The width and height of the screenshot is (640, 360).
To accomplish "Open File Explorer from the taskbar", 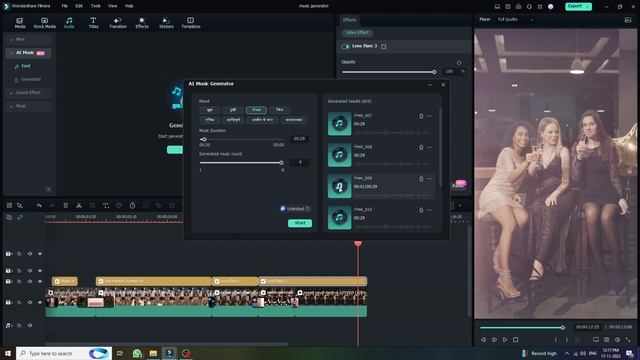I will tap(153, 353).
